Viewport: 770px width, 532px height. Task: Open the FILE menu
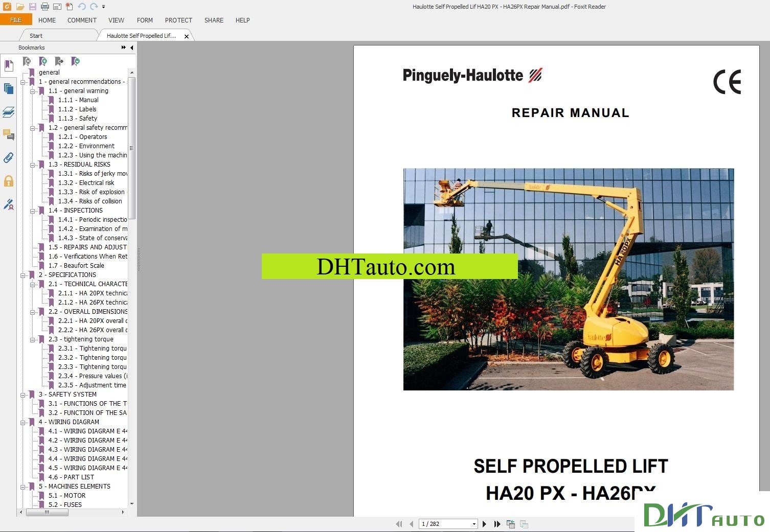16,20
